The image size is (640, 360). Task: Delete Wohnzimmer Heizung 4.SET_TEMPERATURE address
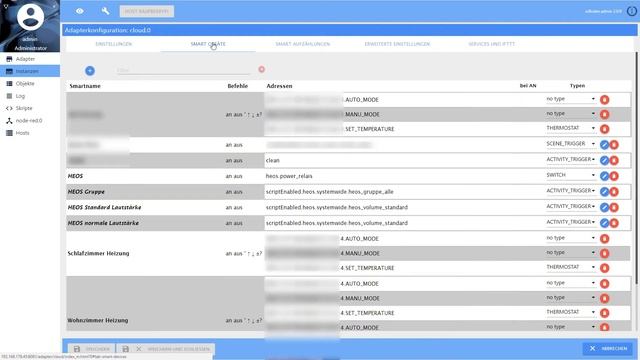click(x=604, y=313)
